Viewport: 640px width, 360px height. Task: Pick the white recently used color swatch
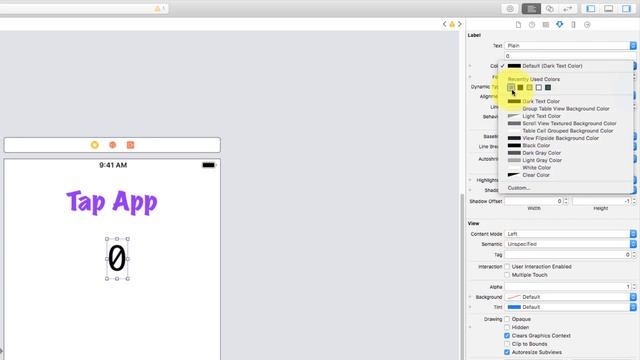click(x=539, y=87)
